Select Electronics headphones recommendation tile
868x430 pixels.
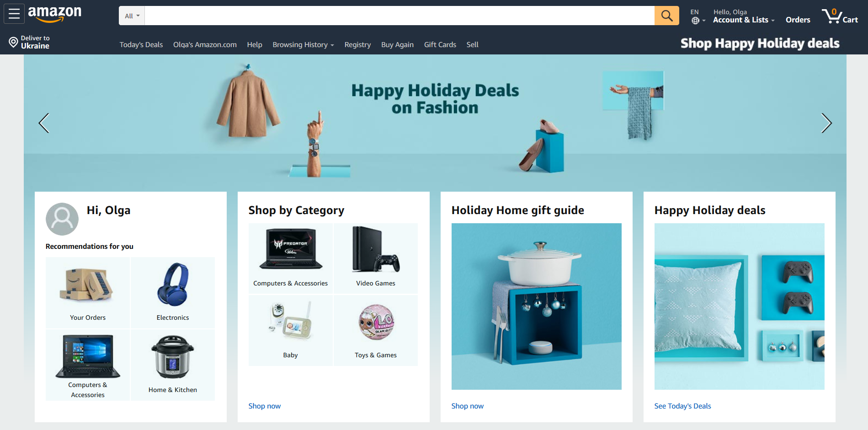[x=173, y=292]
